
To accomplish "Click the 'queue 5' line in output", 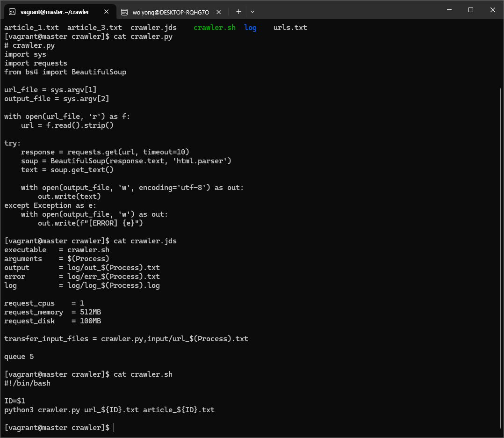I will pyautogui.click(x=19, y=357).
